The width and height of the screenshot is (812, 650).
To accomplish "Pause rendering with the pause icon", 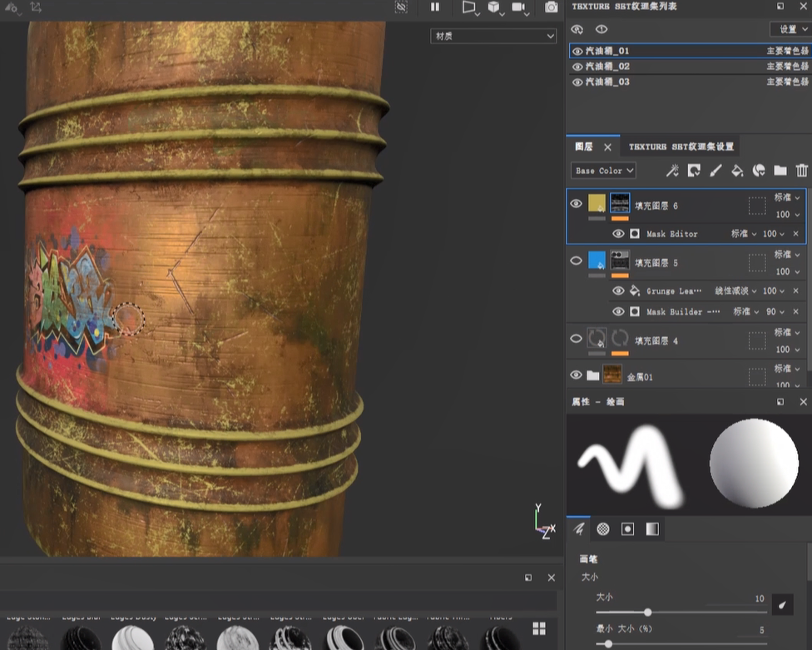I will pyautogui.click(x=434, y=7).
